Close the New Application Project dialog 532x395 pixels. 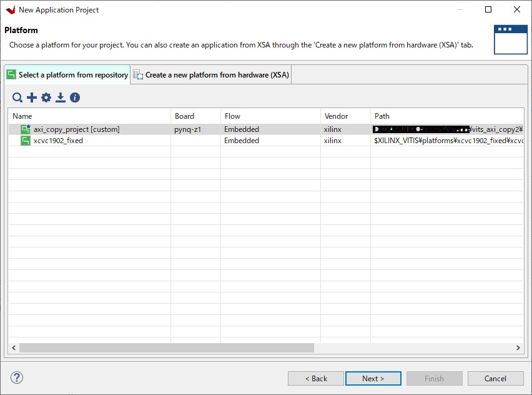click(517, 9)
